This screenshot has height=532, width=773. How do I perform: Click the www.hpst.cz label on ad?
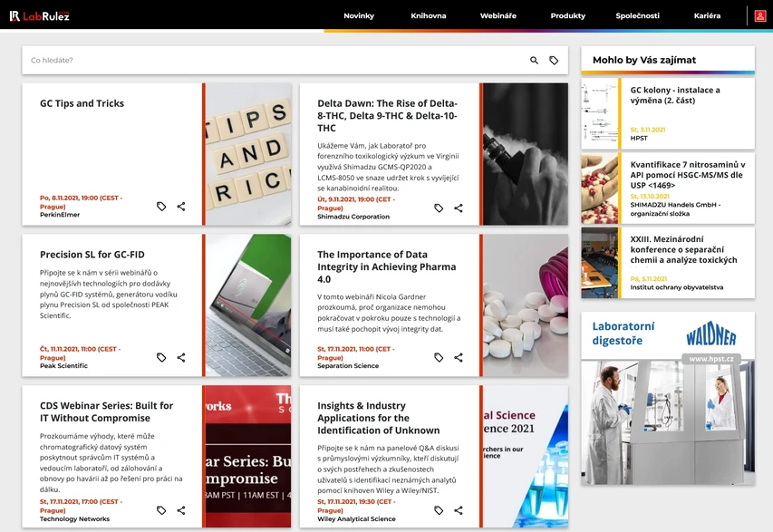point(710,359)
